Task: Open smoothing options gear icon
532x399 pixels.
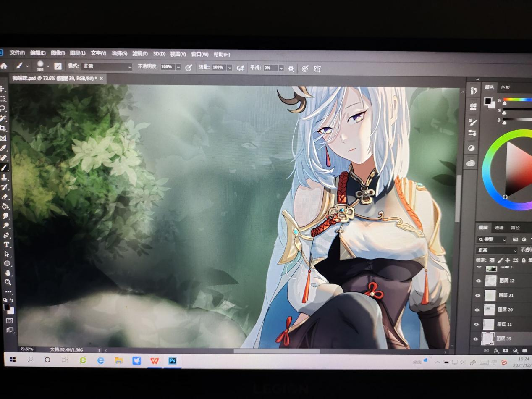Action: pos(291,68)
